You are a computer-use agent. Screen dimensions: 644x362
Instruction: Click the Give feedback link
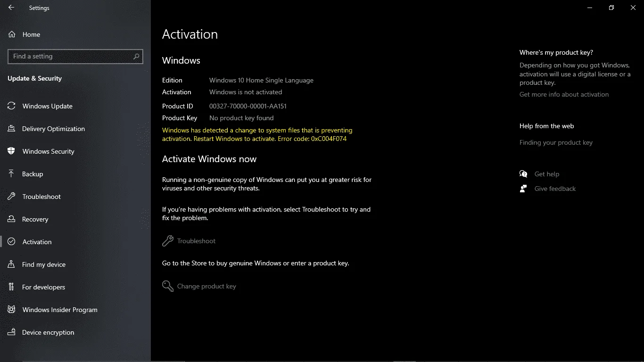[x=555, y=189]
